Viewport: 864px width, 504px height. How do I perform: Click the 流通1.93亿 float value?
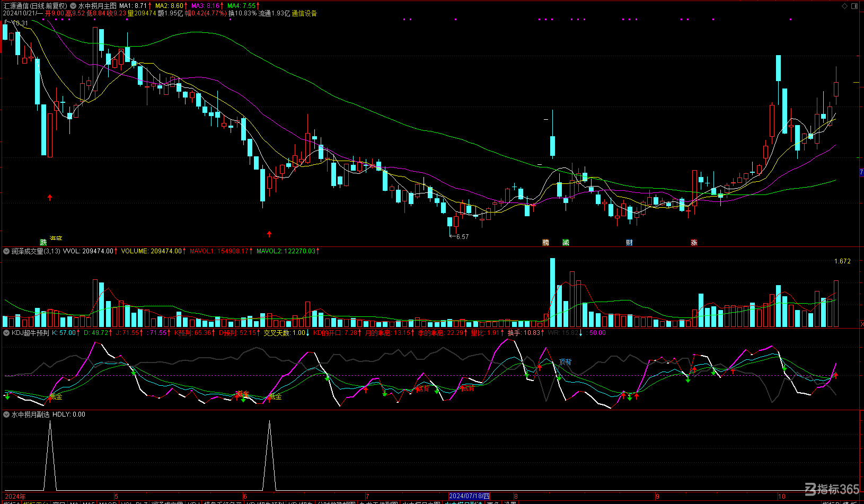pyautogui.click(x=274, y=13)
